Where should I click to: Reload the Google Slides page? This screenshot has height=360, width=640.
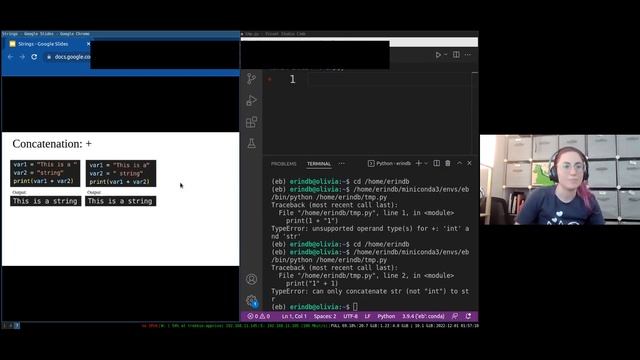click(34, 57)
